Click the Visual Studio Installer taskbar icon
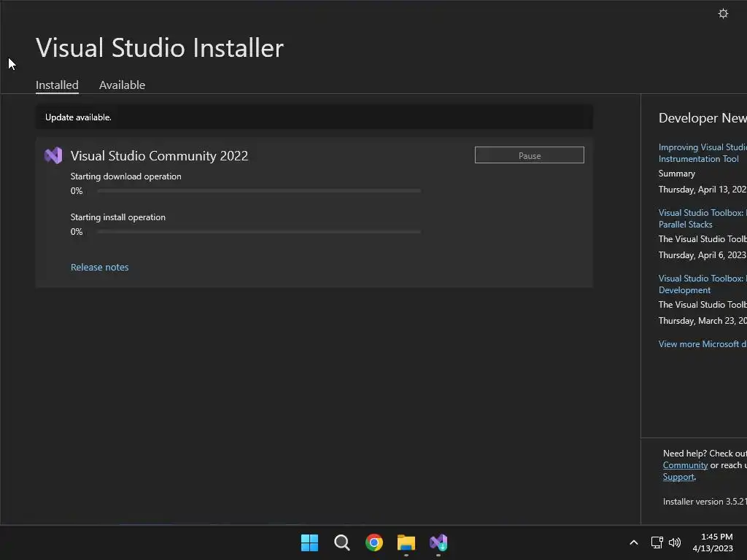This screenshot has width=747, height=560. (x=438, y=542)
